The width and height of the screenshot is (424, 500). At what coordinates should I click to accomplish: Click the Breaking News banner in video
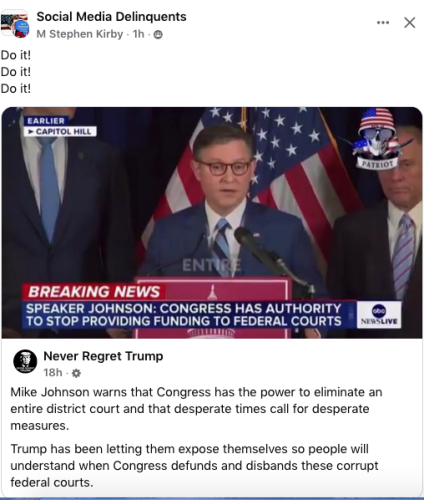tap(94, 292)
